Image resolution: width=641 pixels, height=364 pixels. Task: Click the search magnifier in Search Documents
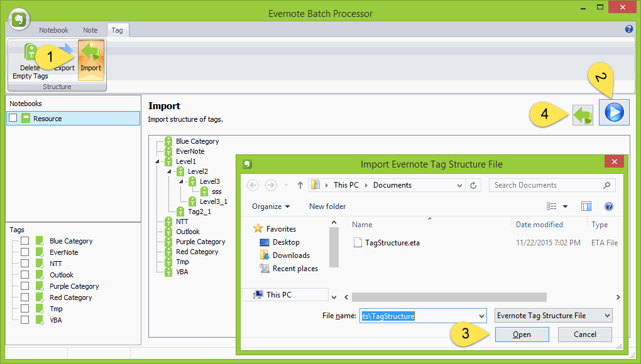(x=606, y=185)
